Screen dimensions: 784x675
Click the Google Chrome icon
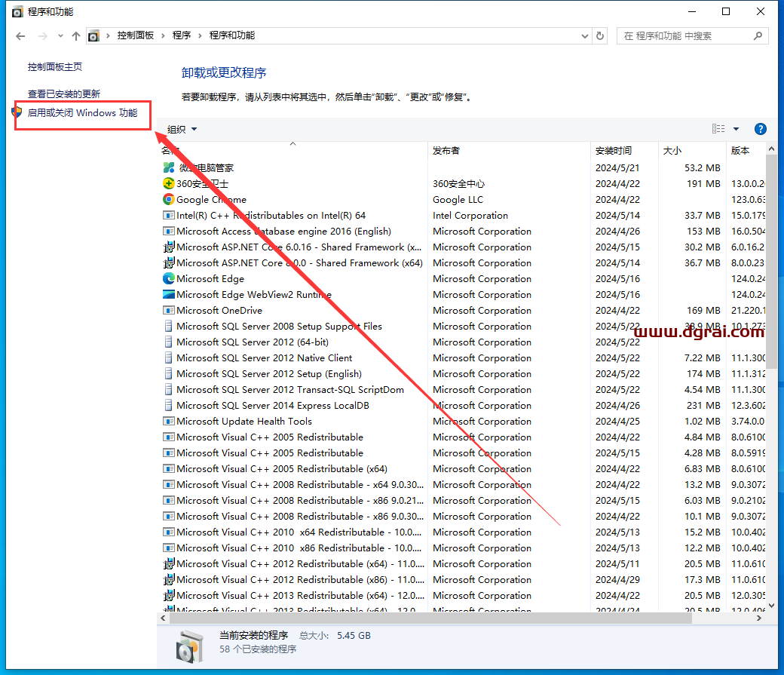[x=169, y=200]
